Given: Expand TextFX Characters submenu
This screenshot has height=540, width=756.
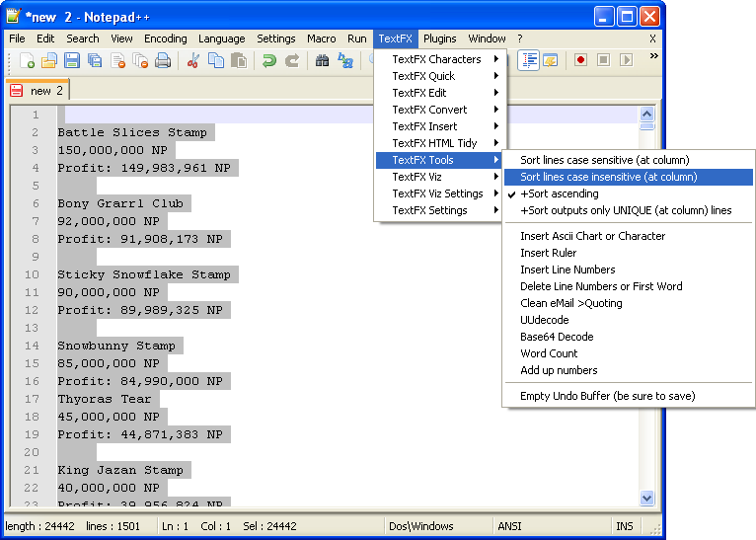Looking at the screenshot, I should (x=440, y=59).
